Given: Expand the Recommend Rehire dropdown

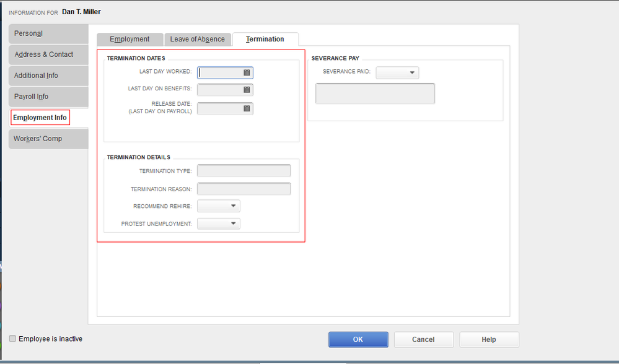Looking at the screenshot, I should (219, 206).
